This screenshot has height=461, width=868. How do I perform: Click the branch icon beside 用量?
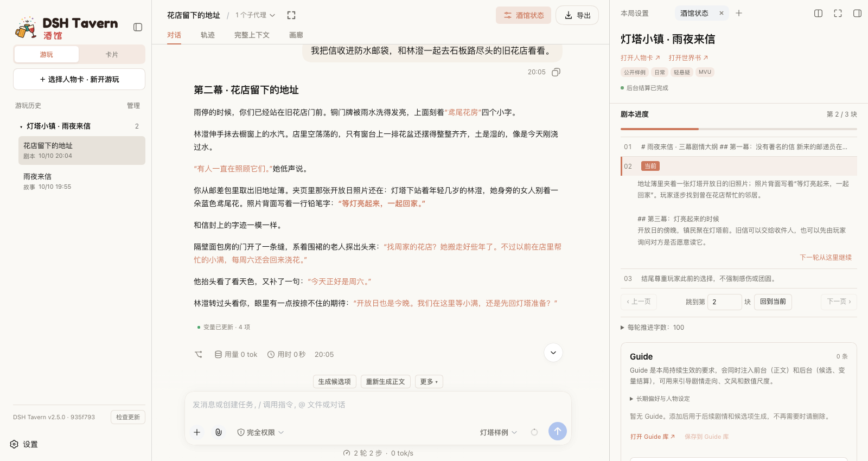[199, 355]
